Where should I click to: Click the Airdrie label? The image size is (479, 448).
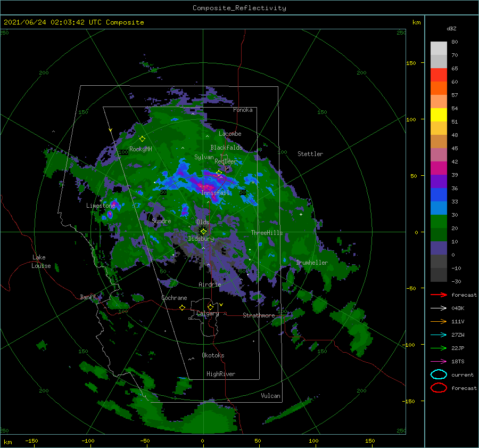coord(210,284)
